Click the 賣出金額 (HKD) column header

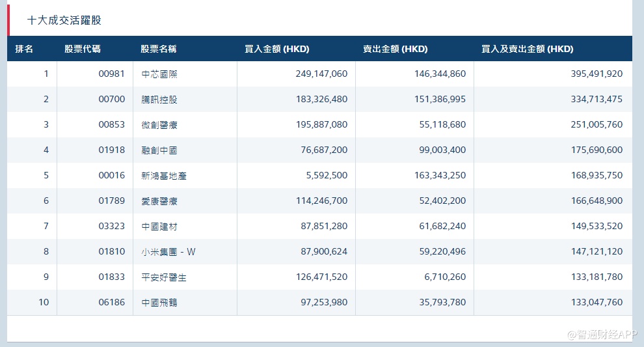395,49
